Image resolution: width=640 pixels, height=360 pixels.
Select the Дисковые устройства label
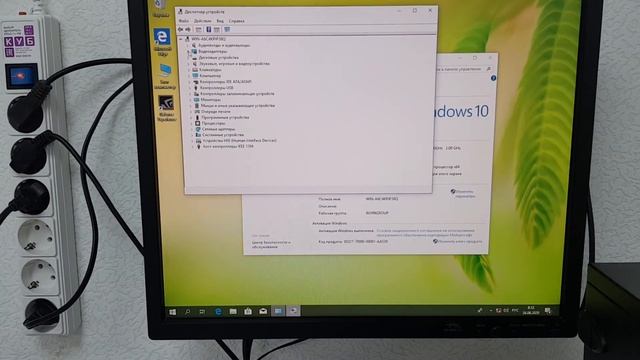pyautogui.click(x=219, y=58)
